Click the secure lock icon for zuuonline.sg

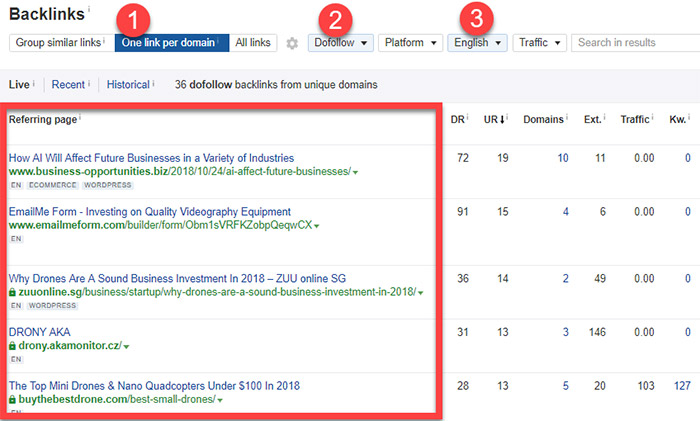(12, 292)
